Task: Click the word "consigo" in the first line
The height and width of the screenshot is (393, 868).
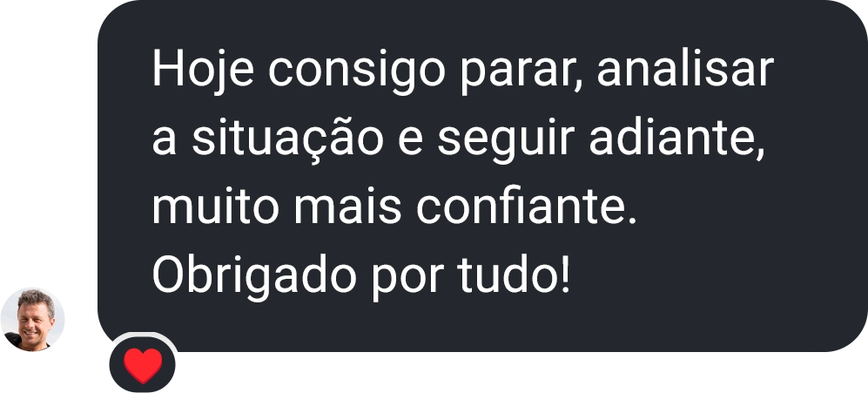Action: coord(357,70)
